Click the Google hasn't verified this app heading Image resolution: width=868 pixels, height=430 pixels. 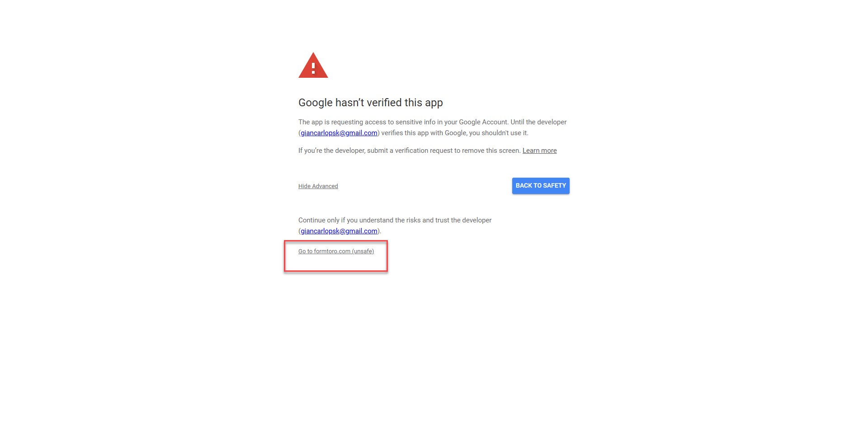(x=371, y=103)
